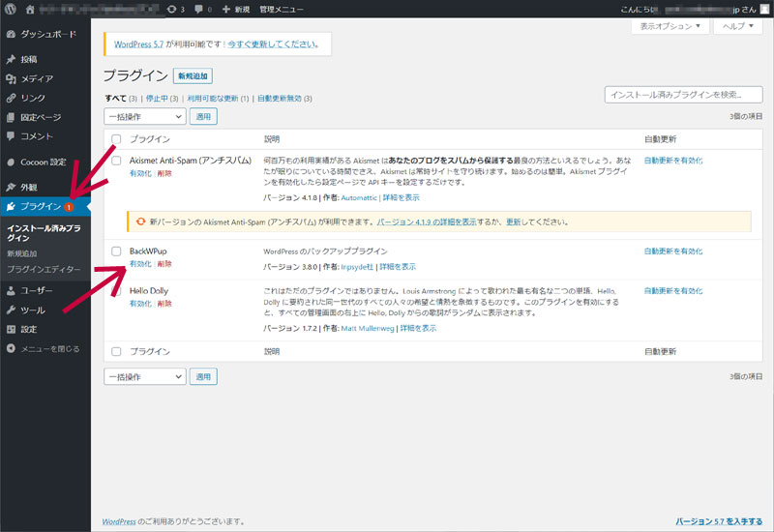The height and width of the screenshot is (532, 774).
Task: Enable auto-update for Hello Dolly plugin
Action: [x=673, y=291]
